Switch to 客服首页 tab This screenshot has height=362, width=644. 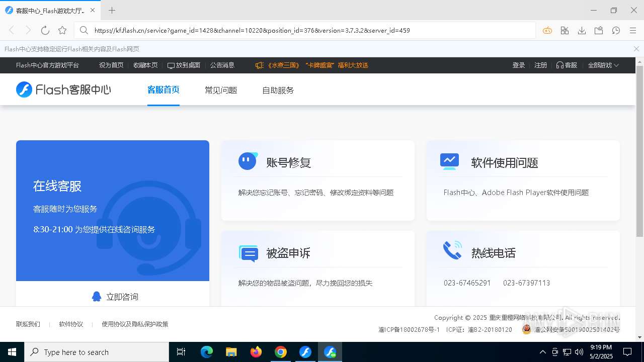click(164, 90)
